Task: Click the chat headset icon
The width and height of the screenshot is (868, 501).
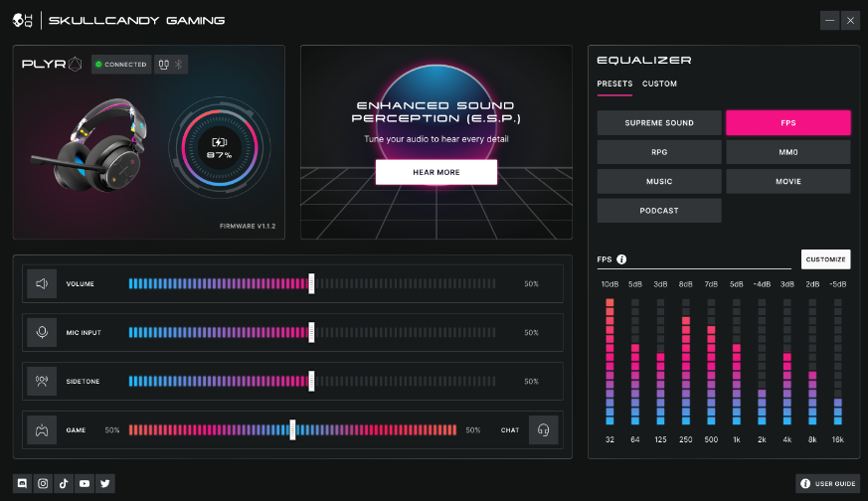Action: point(543,430)
